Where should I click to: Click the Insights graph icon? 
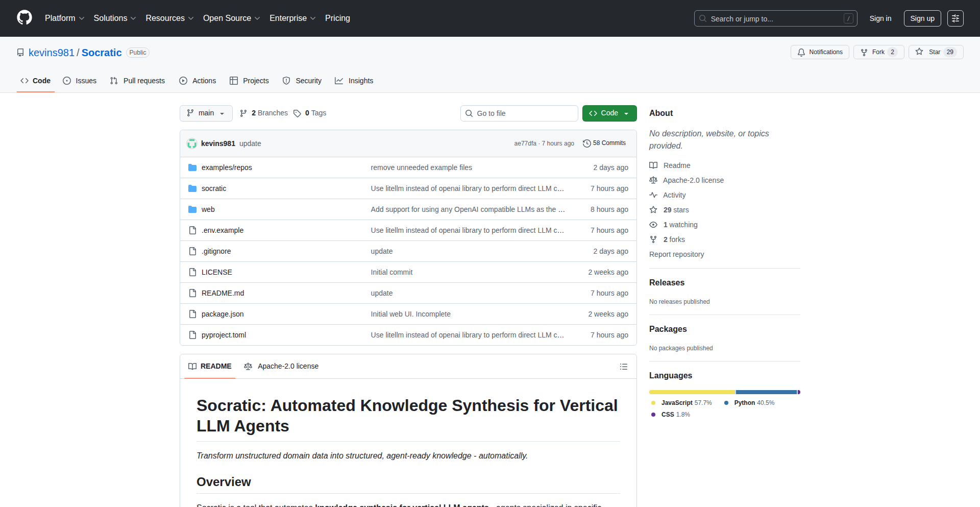tap(339, 81)
